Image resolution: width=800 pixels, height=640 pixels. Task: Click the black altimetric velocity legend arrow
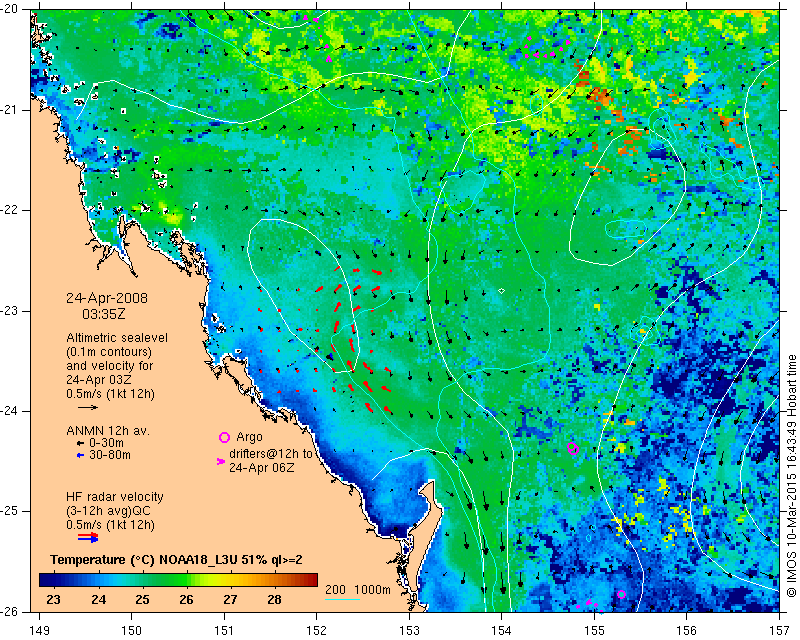88,407
